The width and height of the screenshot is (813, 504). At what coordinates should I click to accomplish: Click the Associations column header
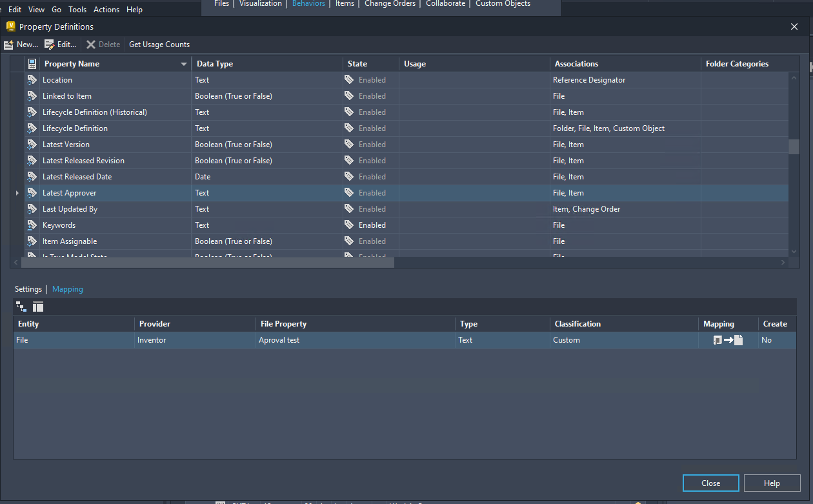coord(625,64)
